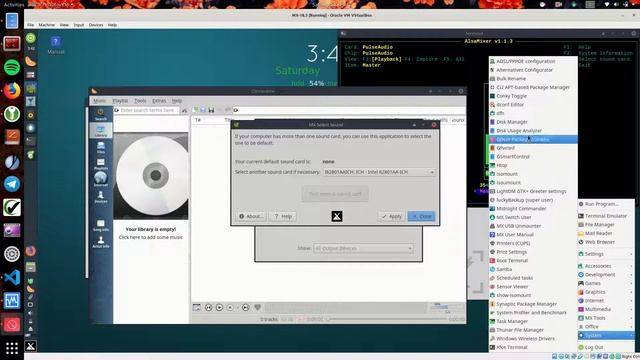Screen dimensions: 640x360
Task: Click stop button in Clementine player
Action: pos(230,307)
